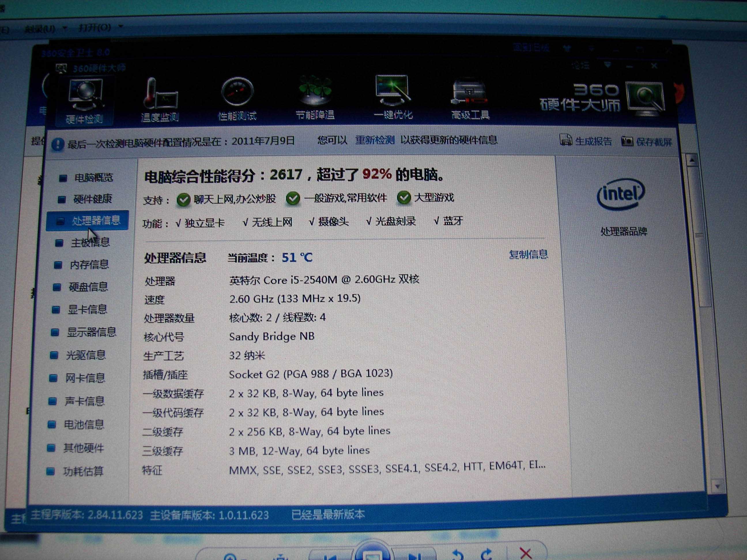This screenshot has height=560, width=747.
Task: Click the performance score 2617
Action: pyautogui.click(x=286, y=175)
